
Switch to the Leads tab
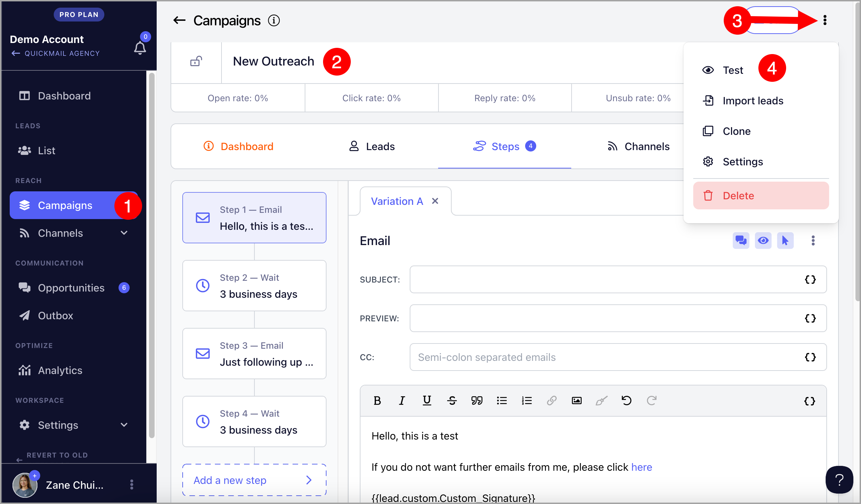[x=372, y=146]
